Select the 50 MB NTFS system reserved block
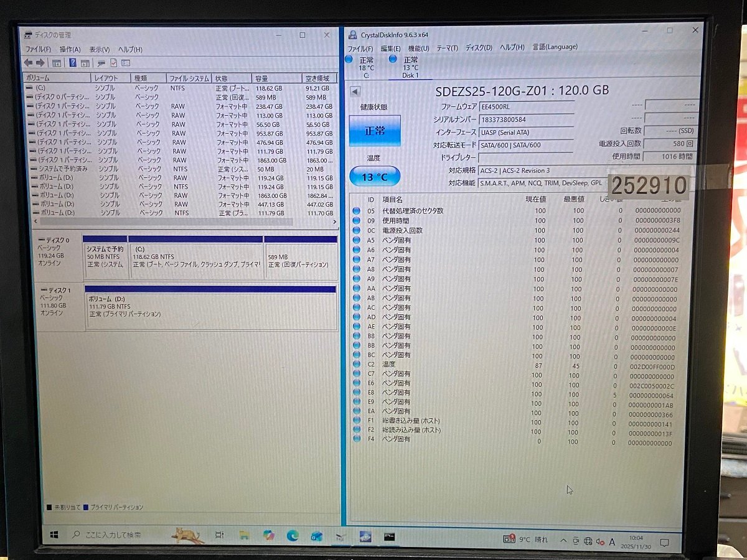Image resolution: width=747 pixels, height=560 pixels. click(x=105, y=257)
